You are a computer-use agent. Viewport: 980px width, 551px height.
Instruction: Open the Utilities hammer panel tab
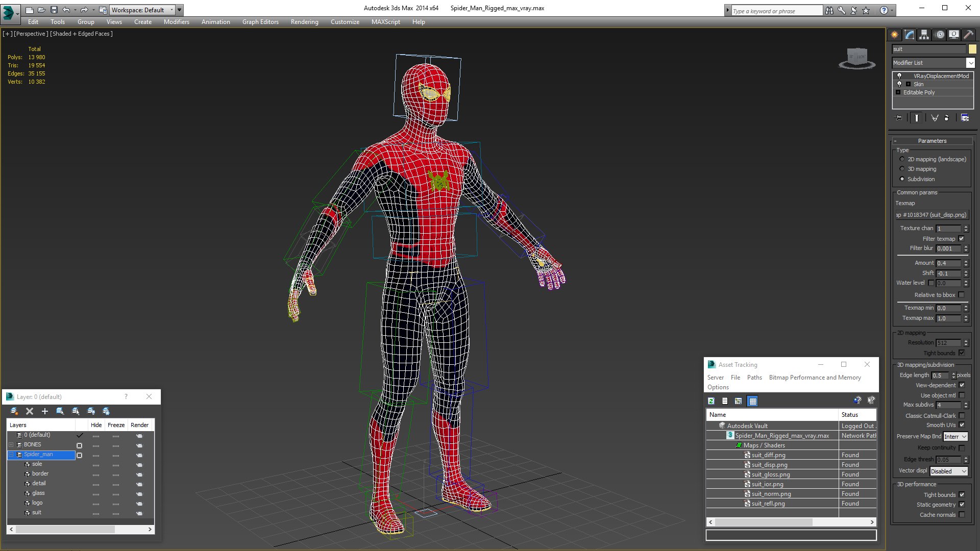[x=968, y=35]
